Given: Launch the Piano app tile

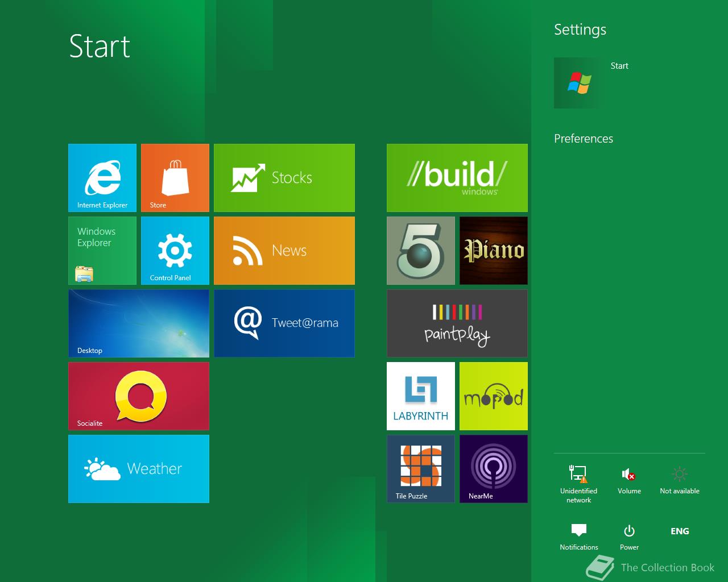Looking at the screenshot, I should point(494,251).
